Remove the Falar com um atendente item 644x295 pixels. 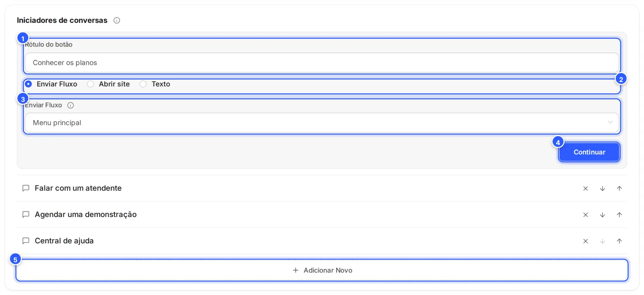(586, 188)
